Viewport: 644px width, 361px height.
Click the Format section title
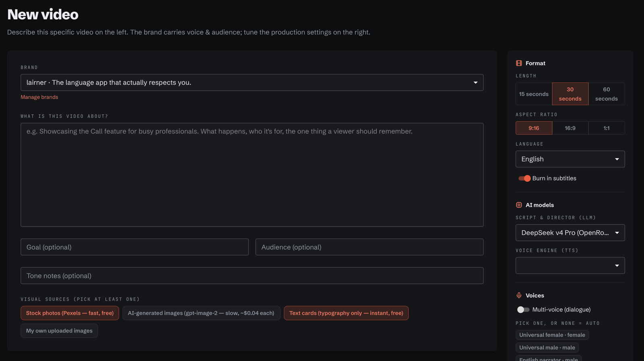point(535,63)
